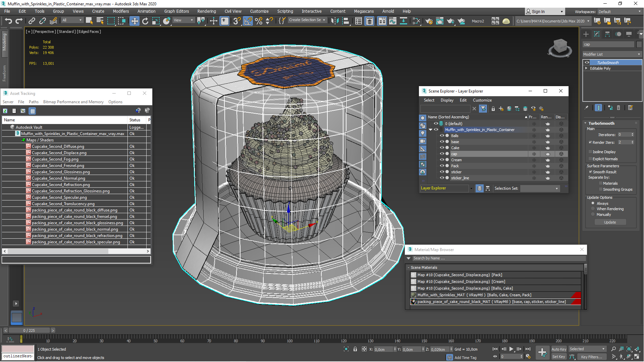The height and width of the screenshot is (362, 644).
Task: Click the Set Key button
Action: 559,357
